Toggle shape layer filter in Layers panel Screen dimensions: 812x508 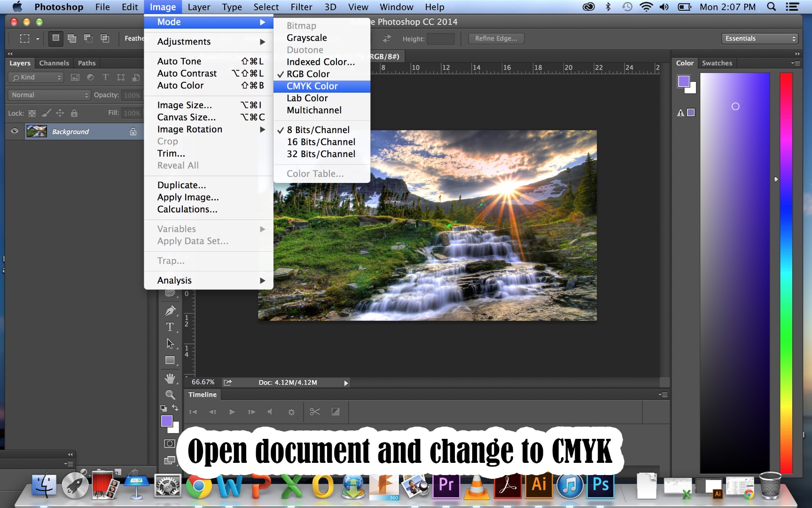click(x=121, y=77)
